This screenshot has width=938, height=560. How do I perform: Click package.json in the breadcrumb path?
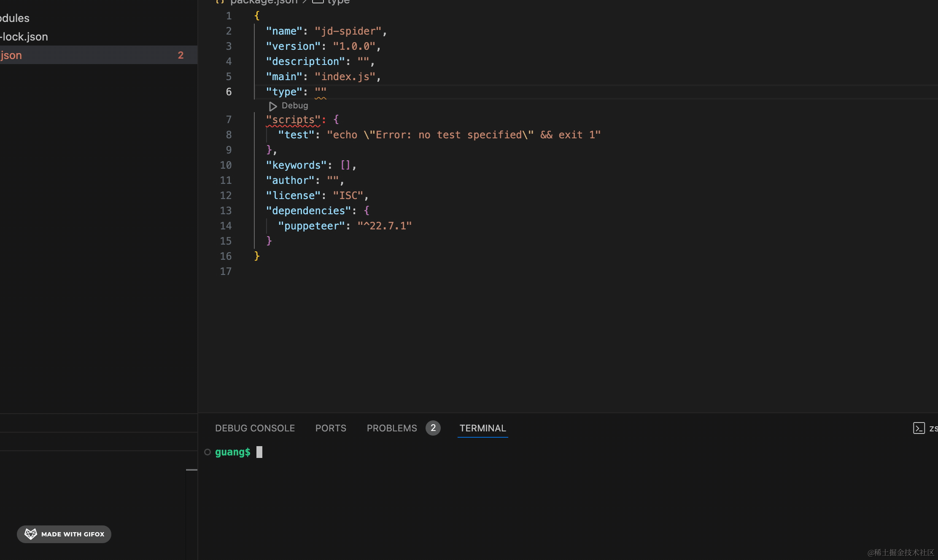(264, 2)
